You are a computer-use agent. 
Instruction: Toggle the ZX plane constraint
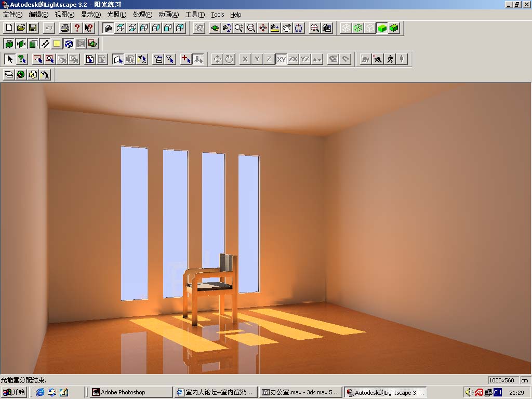pos(293,59)
